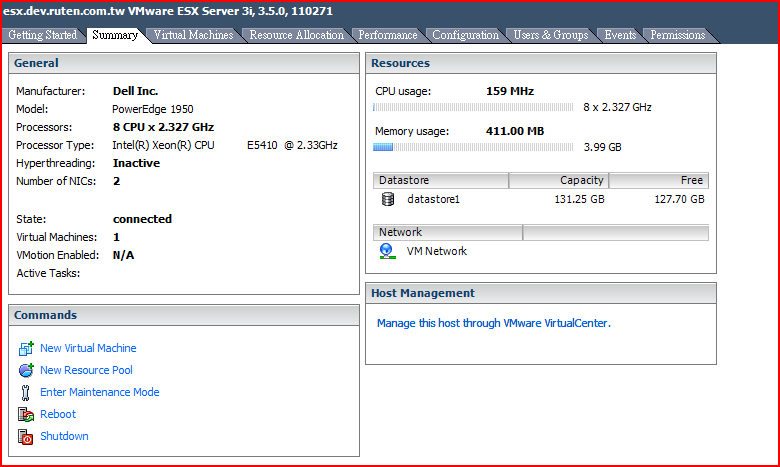Click the Shutdown icon

tap(26, 436)
